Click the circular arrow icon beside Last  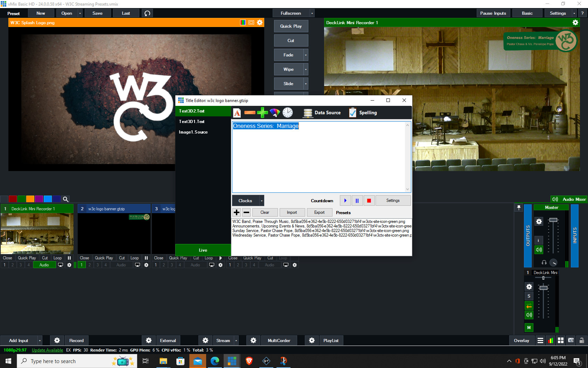147,13
